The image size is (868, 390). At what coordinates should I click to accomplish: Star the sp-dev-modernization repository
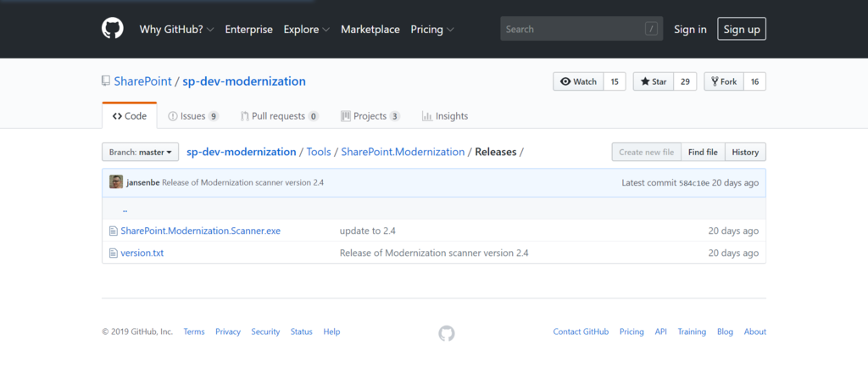pos(654,81)
